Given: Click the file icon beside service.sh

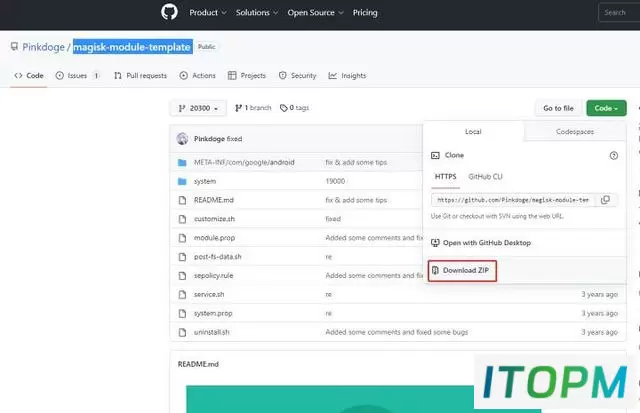Looking at the screenshot, I should coord(182,295).
